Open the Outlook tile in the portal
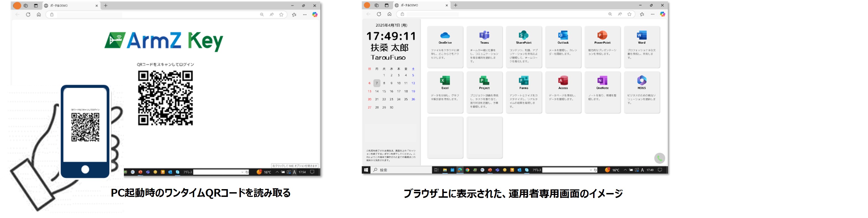This screenshot has height=218, width=868. tap(563, 47)
